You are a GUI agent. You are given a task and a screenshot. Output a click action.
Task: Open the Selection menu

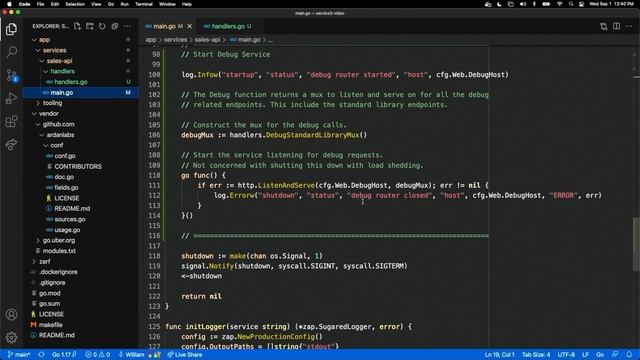tap(75, 4)
